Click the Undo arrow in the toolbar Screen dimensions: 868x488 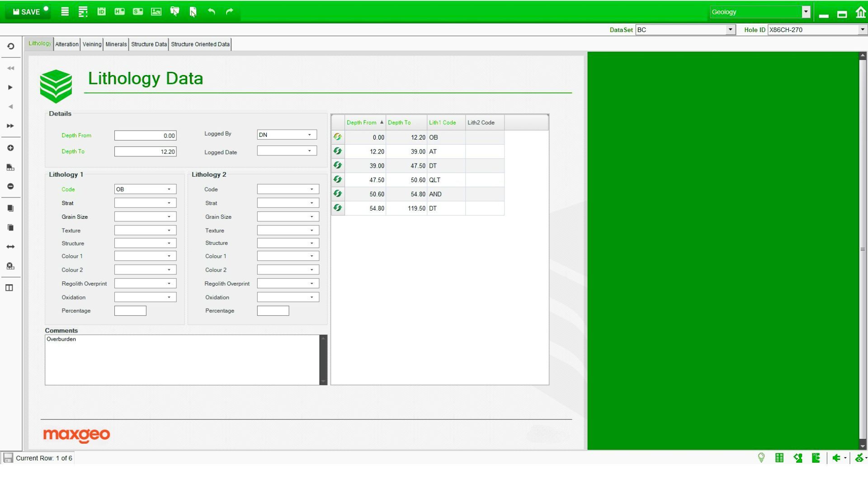[x=211, y=12]
